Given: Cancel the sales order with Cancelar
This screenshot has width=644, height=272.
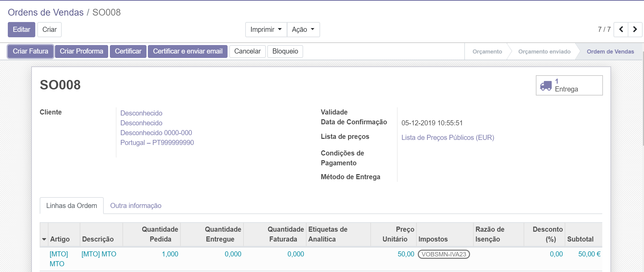Looking at the screenshot, I should tap(247, 51).
